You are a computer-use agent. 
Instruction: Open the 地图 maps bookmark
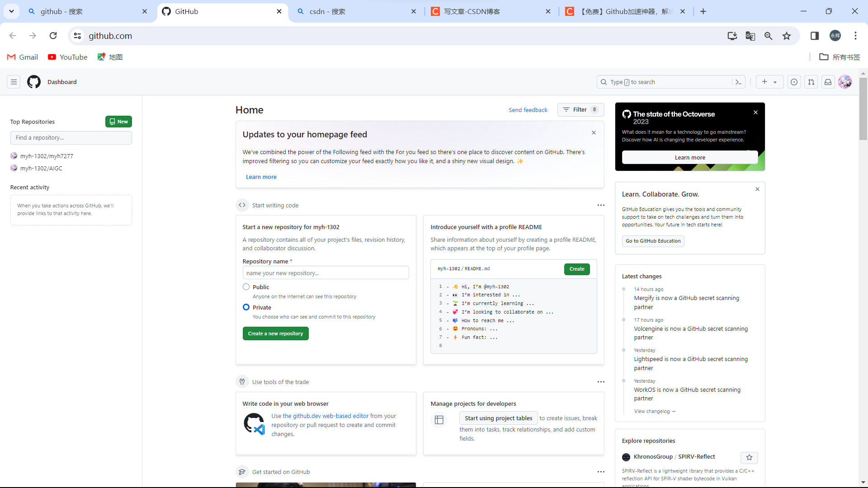pyautogui.click(x=110, y=57)
